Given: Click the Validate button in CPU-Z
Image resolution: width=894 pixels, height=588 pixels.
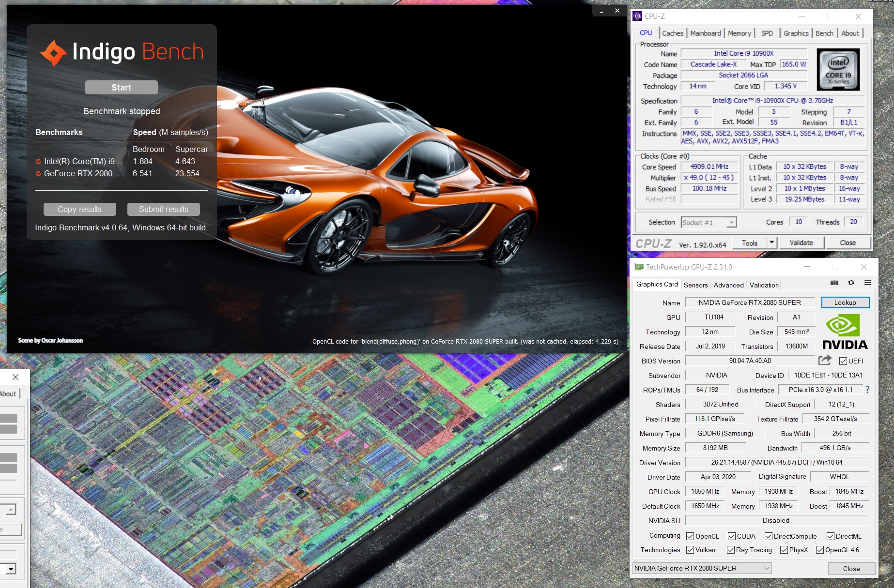Looking at the screenshot, I should coord(801,243).
